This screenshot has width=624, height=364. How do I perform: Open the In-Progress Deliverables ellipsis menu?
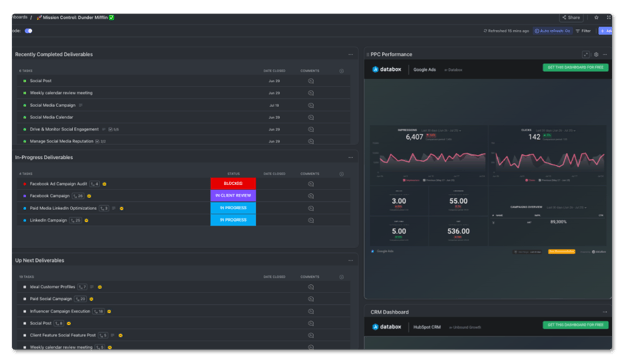(x=351, y=158)
